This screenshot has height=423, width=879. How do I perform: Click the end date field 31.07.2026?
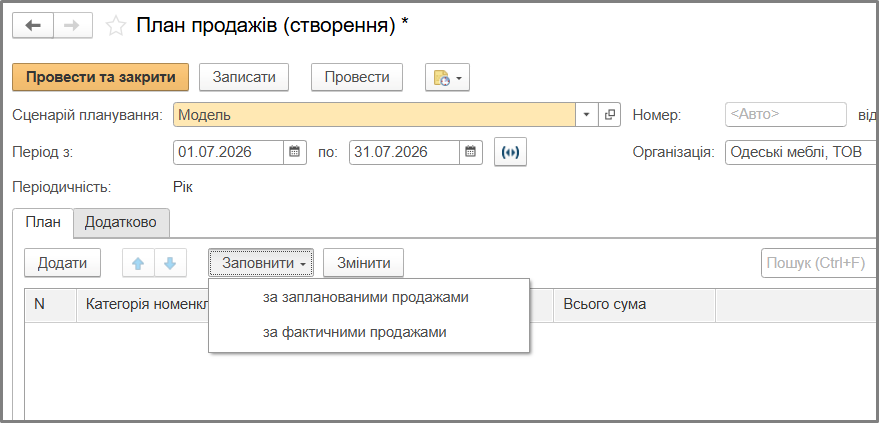[404, 152]
